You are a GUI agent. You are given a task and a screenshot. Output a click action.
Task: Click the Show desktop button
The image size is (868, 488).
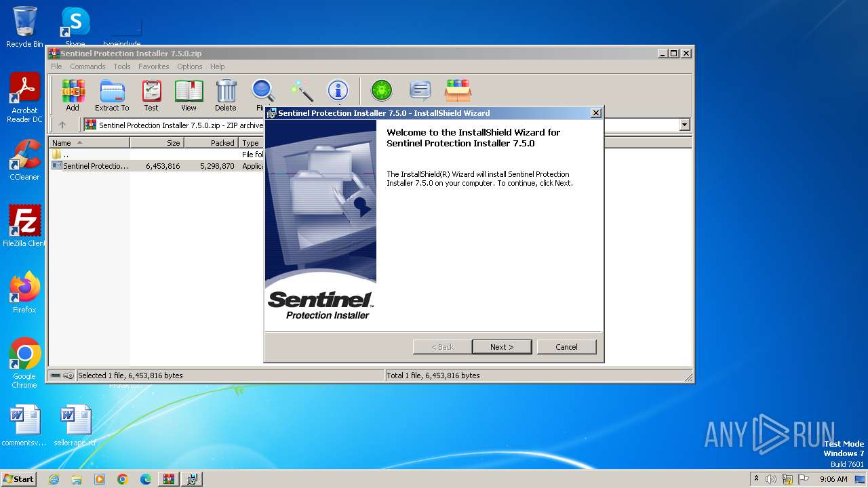coord(861,479)
